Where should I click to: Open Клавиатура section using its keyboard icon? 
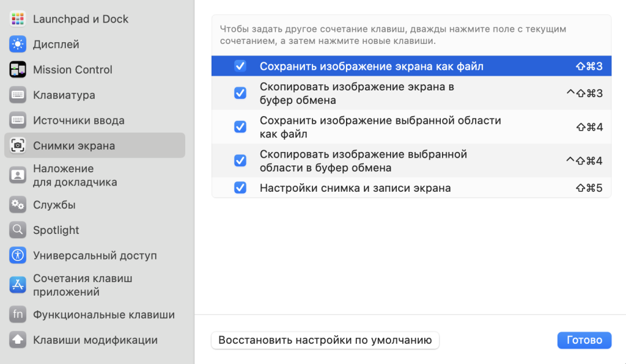(17, 95)
